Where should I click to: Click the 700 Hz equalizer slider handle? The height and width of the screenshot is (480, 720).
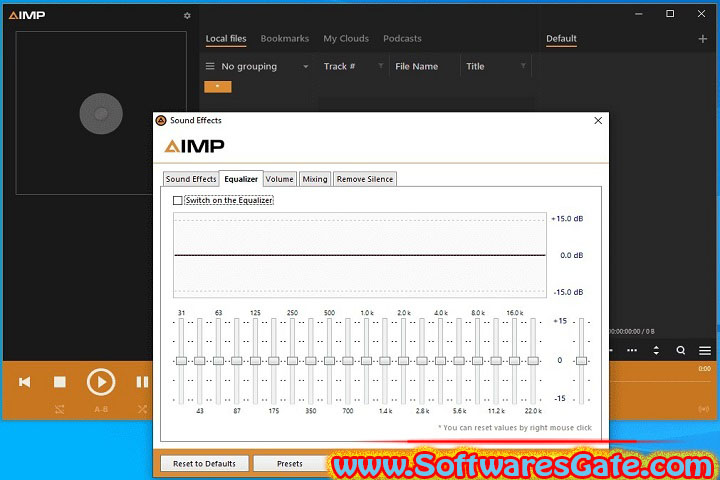pyautogui.click(x=348, y=361)
